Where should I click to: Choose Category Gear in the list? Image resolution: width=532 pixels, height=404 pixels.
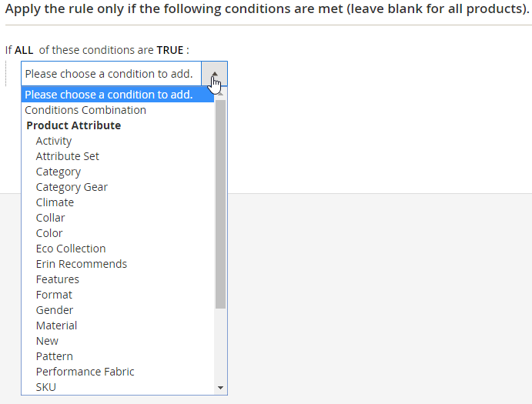click(72, 187)
